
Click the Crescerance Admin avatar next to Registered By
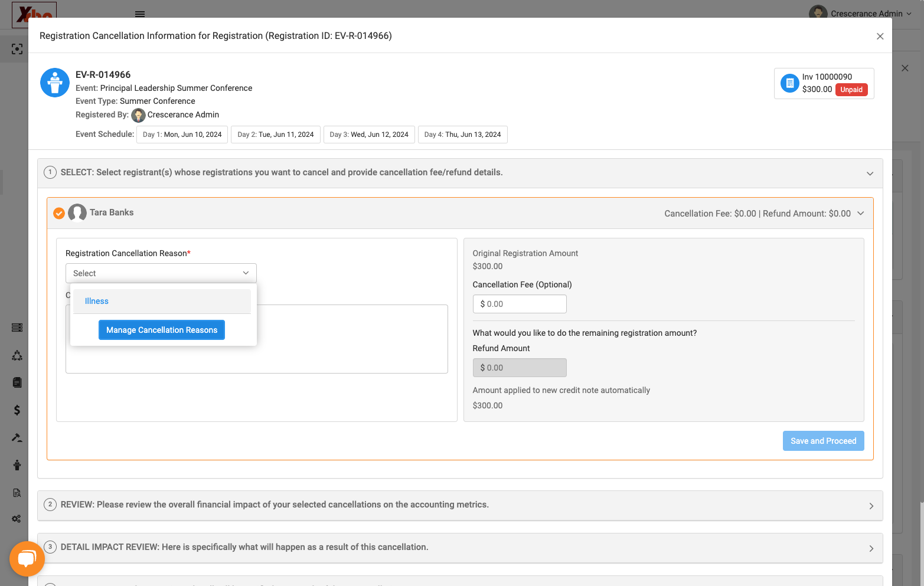pos(138,115)
